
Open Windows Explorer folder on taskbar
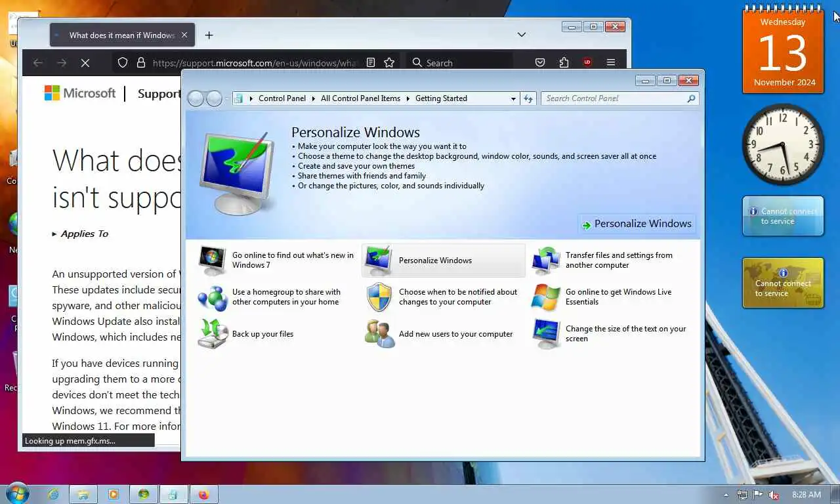pyautogui.click(x=83, y=494)
